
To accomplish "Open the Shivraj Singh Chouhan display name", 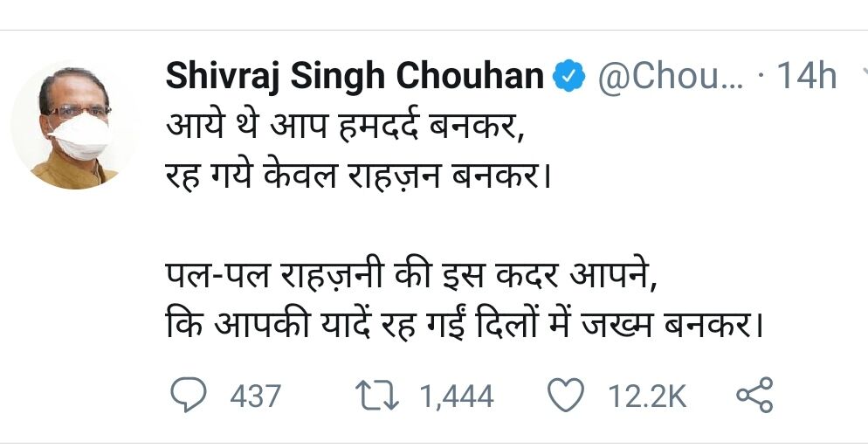I will [355, 78].
